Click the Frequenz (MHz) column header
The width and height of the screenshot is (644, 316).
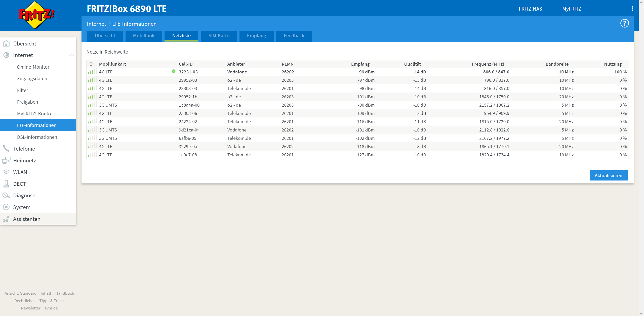coord(488,64)
